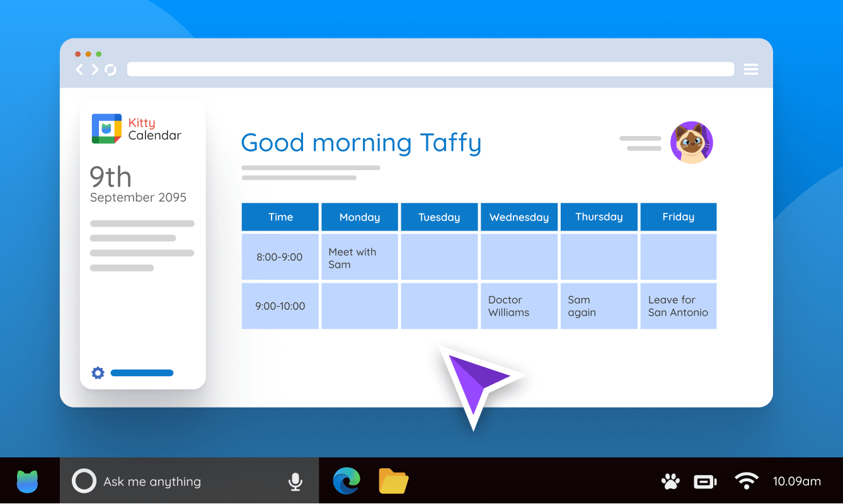Select the Monday column header
This screenshot has height=504, width=843.
(x=360, y=217)
